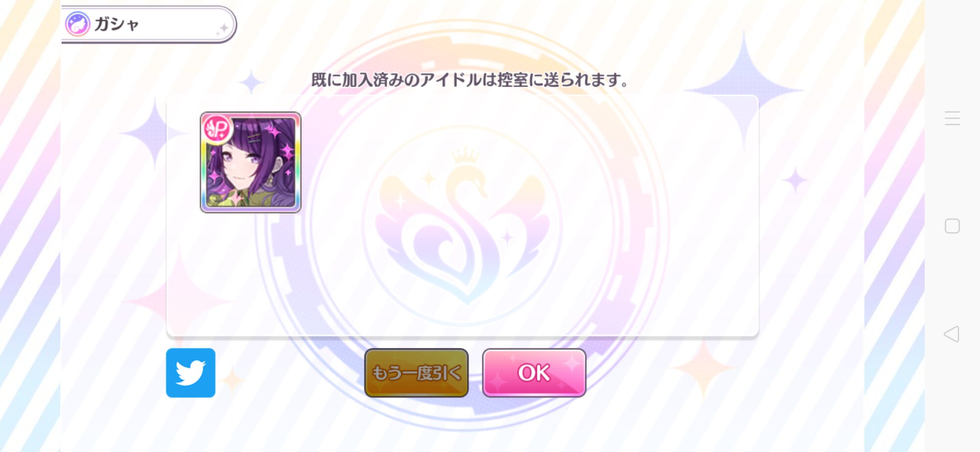Open the three-line Android menu icon
This screenshot has width=980, height=452.
(x=952, y=118)
